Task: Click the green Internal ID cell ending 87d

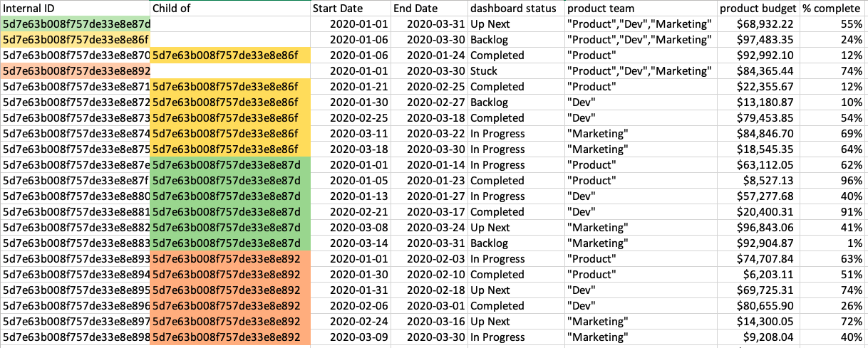Action: [x=75, y=24]
